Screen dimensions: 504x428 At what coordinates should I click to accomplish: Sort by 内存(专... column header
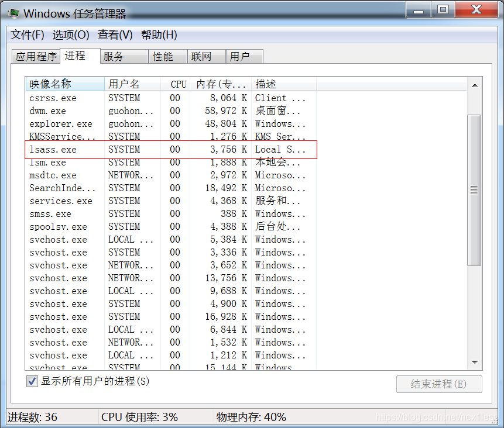click(221, 84)
